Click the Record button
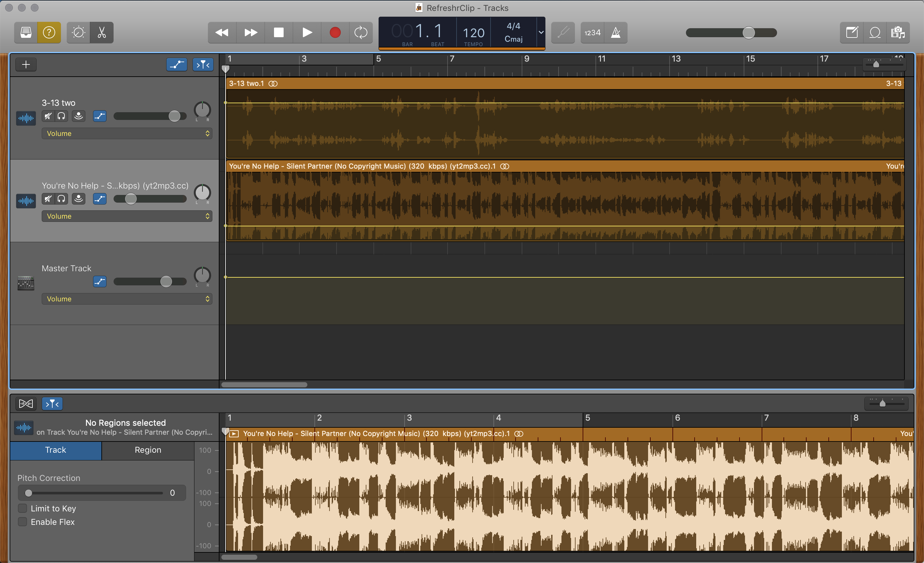924x563 pixels. 335,33
